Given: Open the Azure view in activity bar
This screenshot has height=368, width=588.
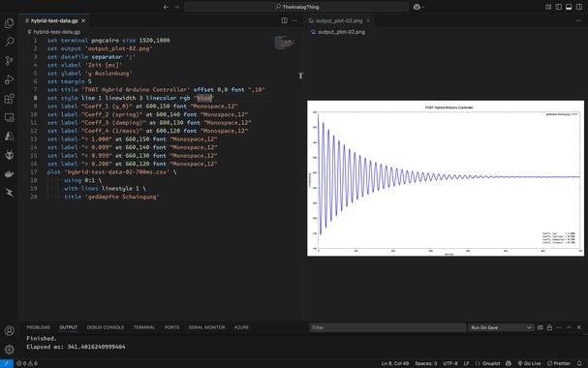Looking at the screenshot, I should pos(9,136).
